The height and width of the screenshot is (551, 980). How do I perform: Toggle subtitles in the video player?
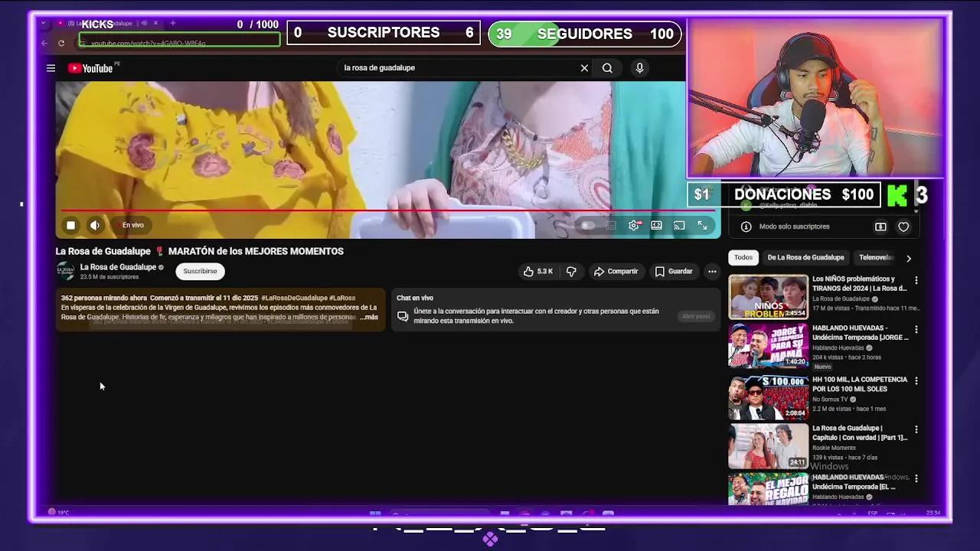pyautogui.click(x=611, y=226)
